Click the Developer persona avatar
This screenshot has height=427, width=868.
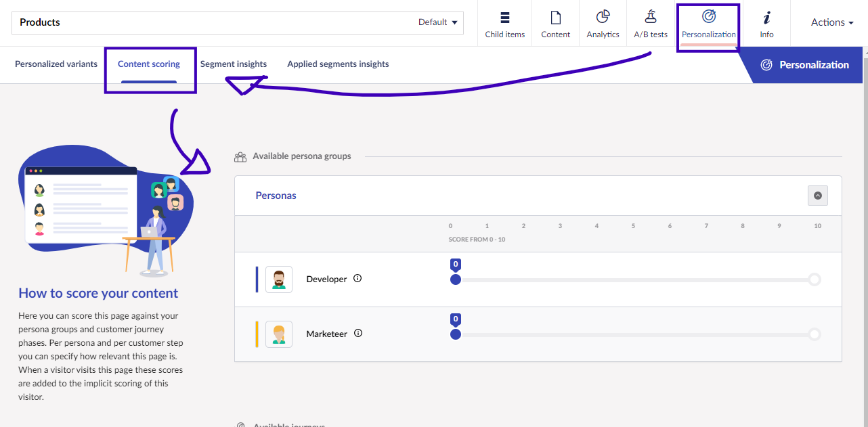tap(279, 279)
